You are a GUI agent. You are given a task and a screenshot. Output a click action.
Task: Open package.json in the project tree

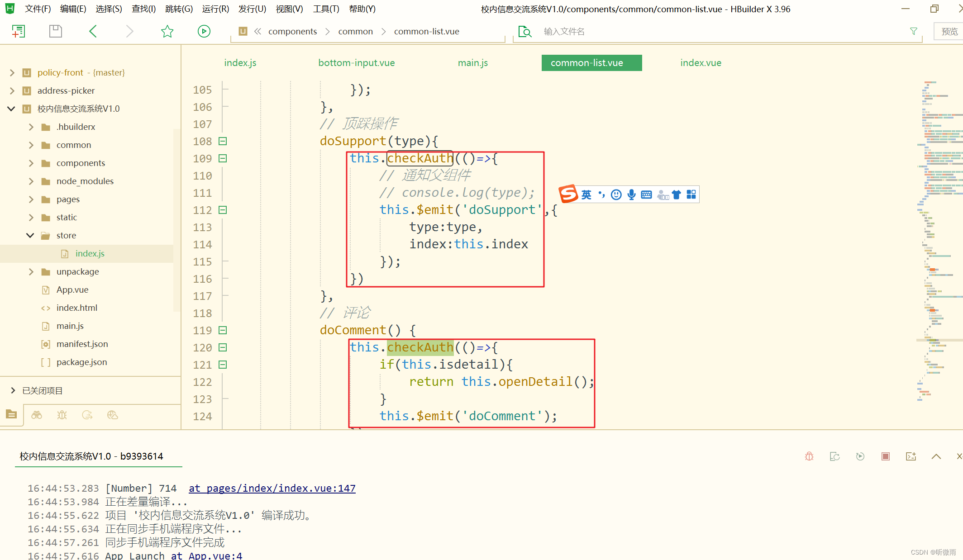point(81,362)
